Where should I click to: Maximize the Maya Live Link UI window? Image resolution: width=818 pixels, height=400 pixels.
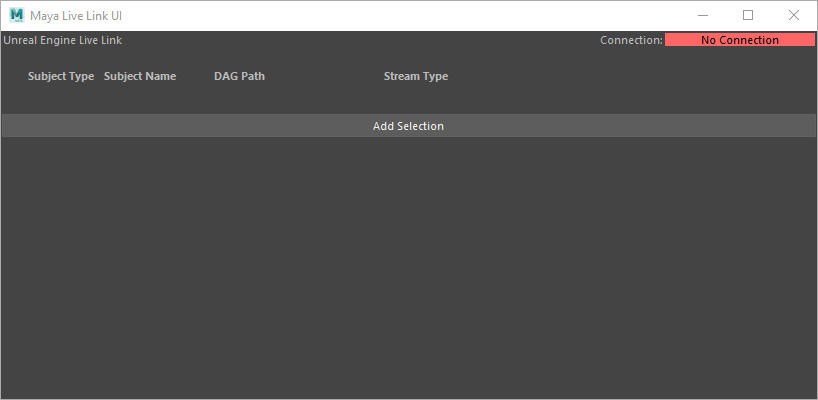748,15
